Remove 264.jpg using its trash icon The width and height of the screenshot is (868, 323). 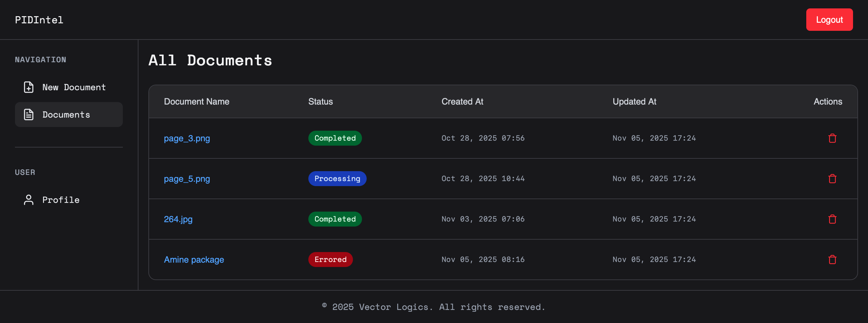pyautogui.click(x=832, y=219)
